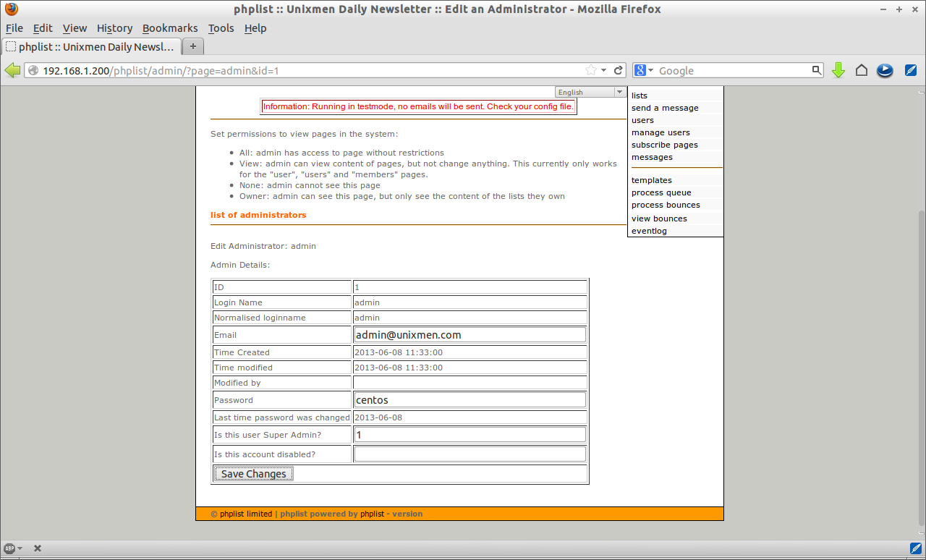Image resolution: width=926 pixels, height=560 pixels.
Task: Click the ABP Adblock Plus icon
Action: pos(9,548)
